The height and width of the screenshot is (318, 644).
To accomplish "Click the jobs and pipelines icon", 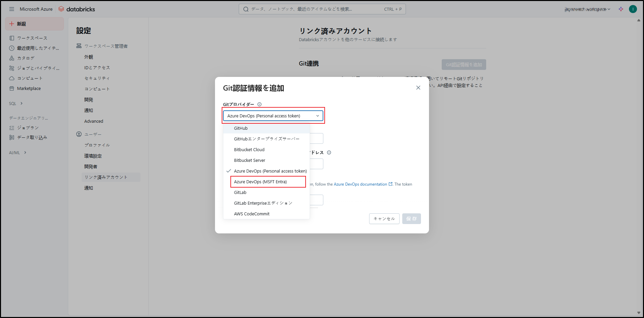I will [x=12, y=68].
